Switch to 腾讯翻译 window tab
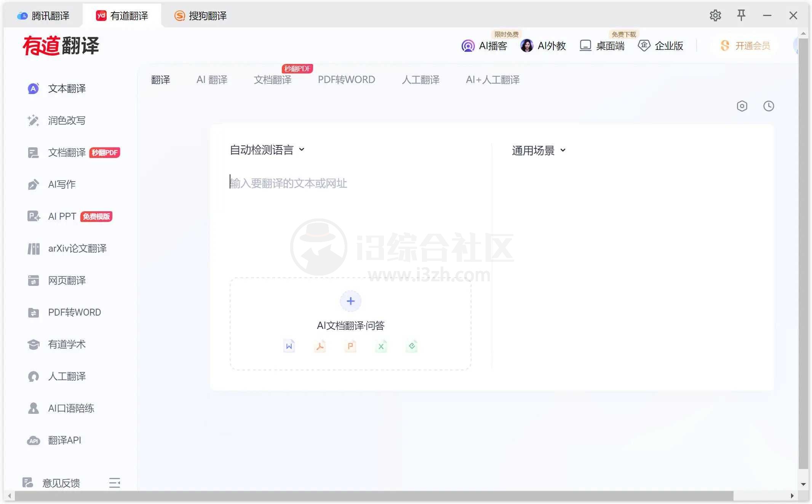 click(x=43, y=16)
